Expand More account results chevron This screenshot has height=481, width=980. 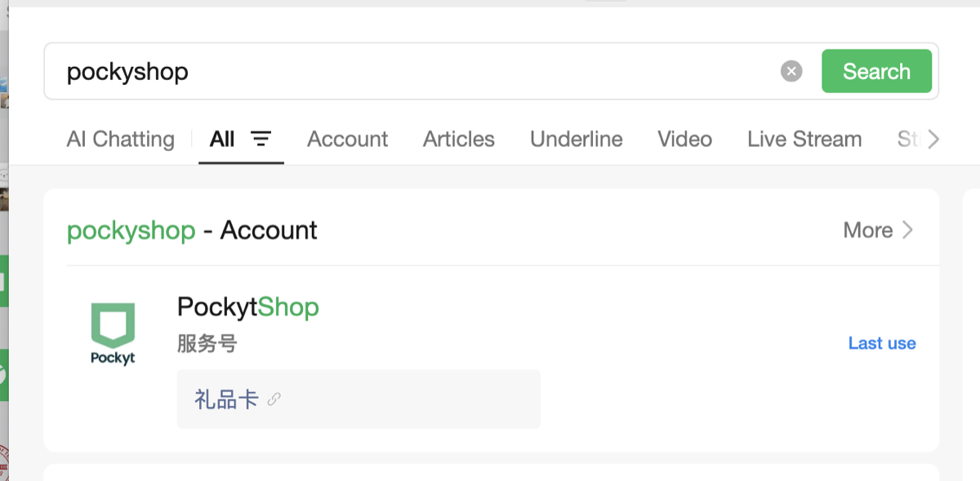(x=907, y=230)
